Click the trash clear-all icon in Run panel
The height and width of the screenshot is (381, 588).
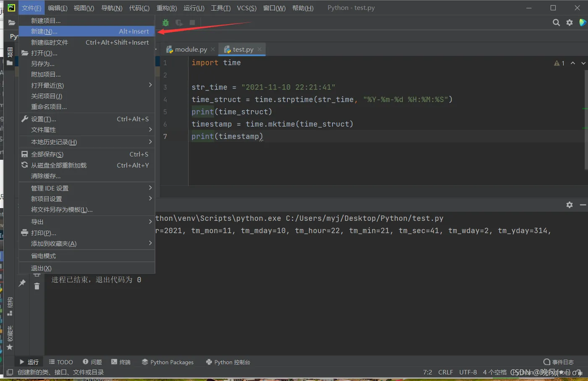coord(37,286)
